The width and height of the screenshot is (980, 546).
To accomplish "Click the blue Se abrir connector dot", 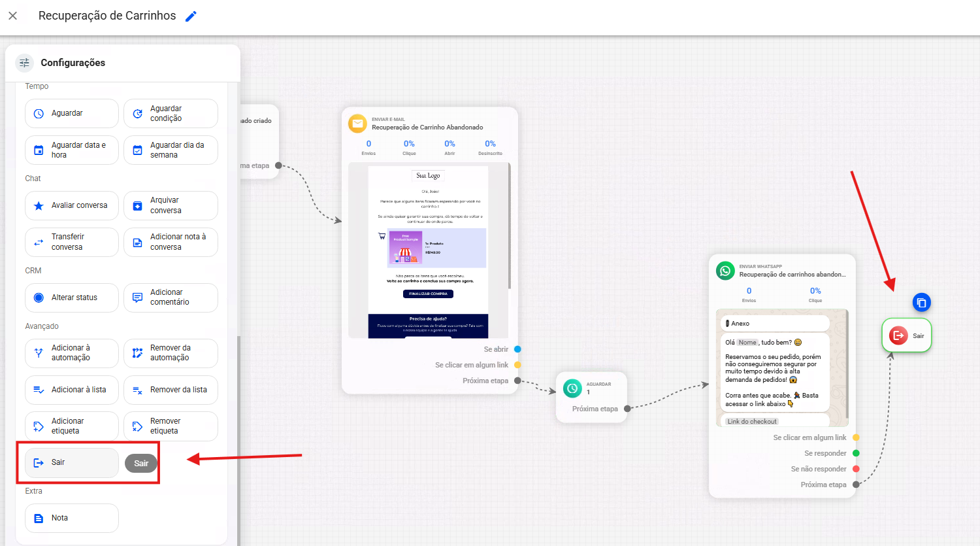I will pos(517,349).
